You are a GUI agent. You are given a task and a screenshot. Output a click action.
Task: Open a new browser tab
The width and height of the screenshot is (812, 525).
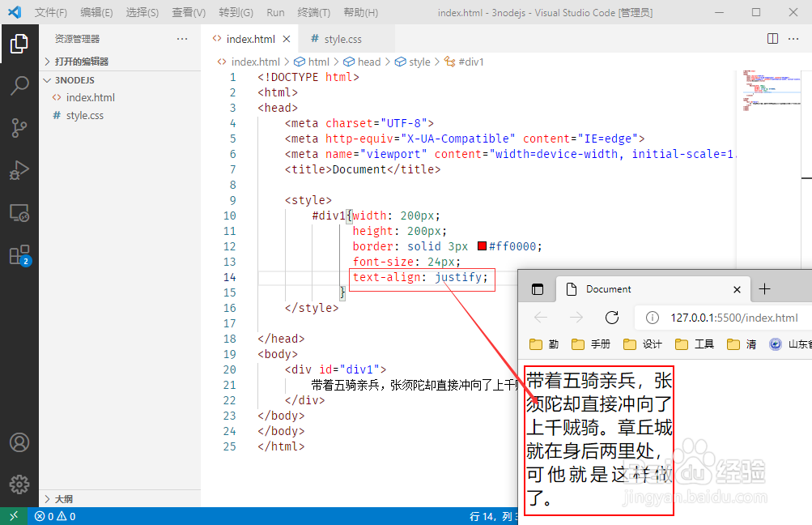[x=764, y=288]
